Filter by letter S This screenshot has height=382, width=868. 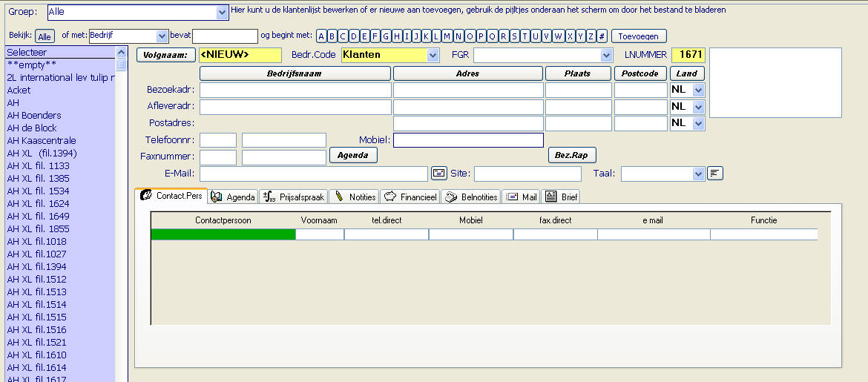514,36
